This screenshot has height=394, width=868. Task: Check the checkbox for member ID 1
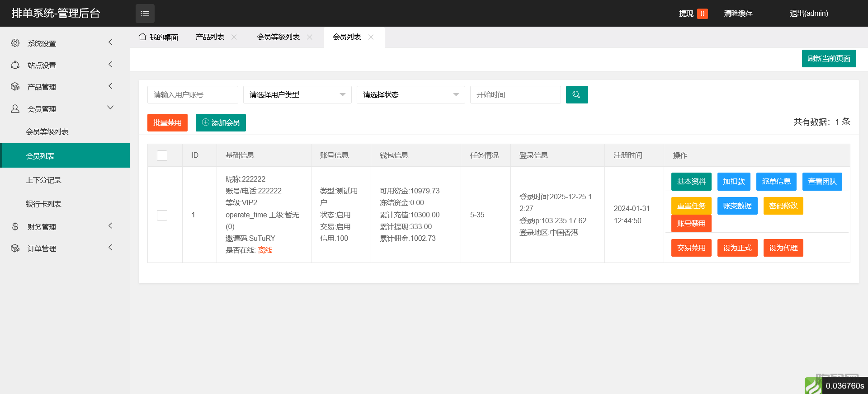point(162,215)
